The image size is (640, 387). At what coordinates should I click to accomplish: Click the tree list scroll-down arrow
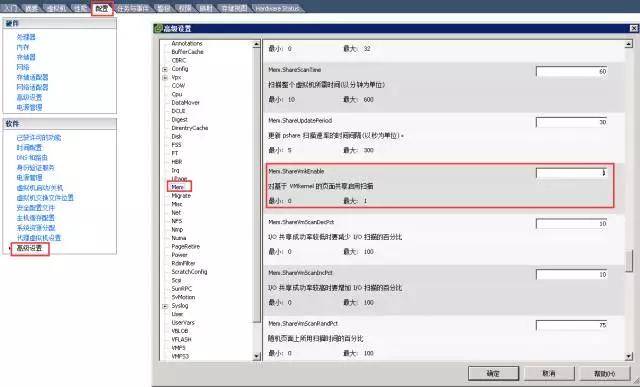tap(257, 356)
